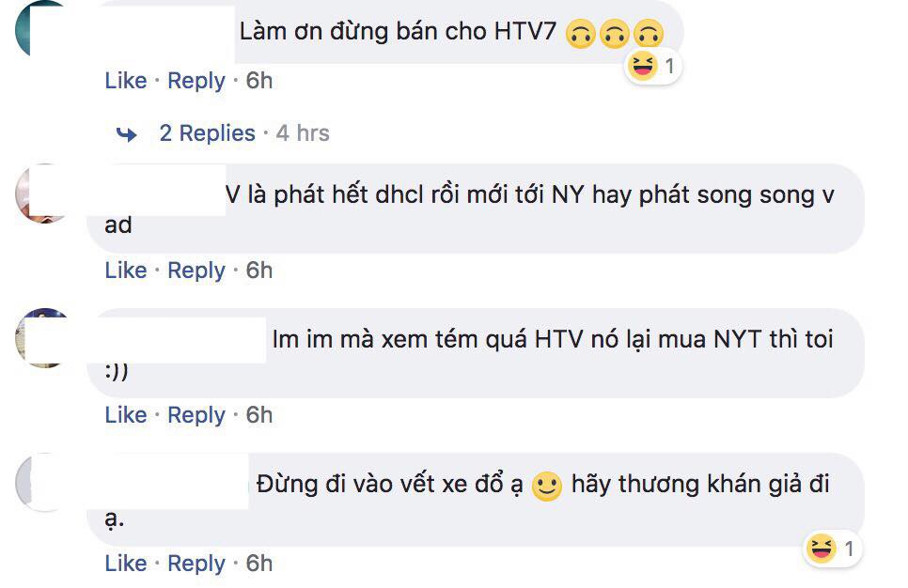Expand the 2 Replies thread

pyautogui.click(x=208, y=133)
